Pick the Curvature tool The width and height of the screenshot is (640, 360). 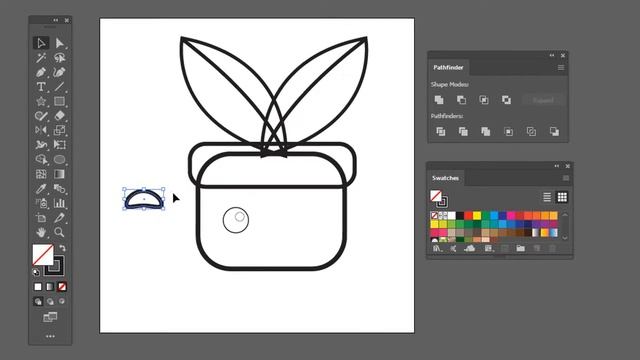click(x=60, y=72)
